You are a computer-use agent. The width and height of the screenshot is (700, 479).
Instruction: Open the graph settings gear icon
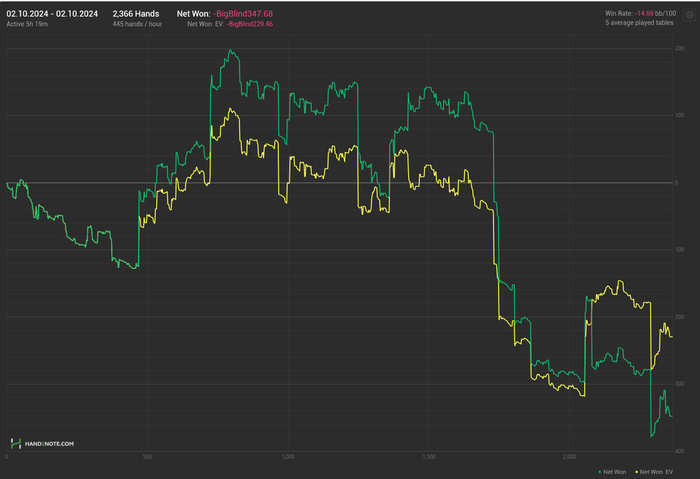(x=690, y=15)
